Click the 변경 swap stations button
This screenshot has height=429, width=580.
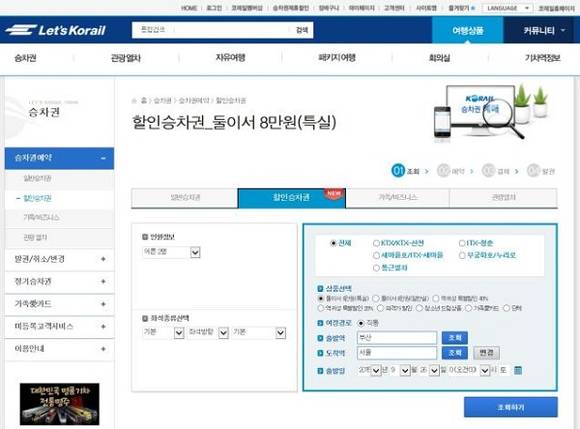point(486,353)
